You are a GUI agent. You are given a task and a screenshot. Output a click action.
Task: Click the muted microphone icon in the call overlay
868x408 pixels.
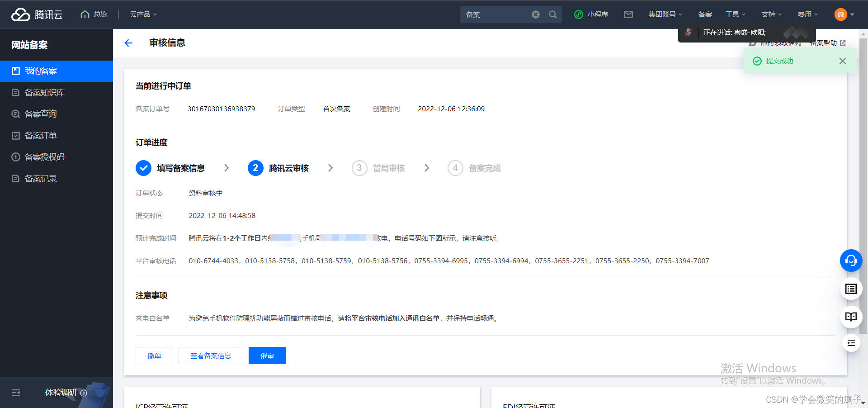pos(688,33)
